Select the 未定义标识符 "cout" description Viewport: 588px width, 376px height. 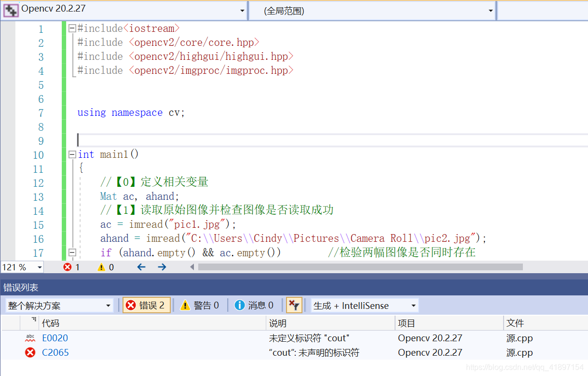[x=309, y=338]
